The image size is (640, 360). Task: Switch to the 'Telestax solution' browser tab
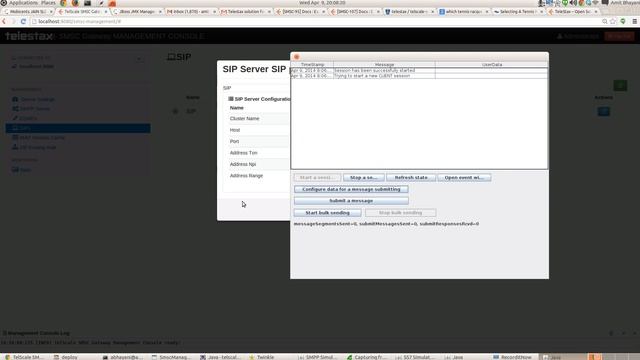(x=245, y=11)
